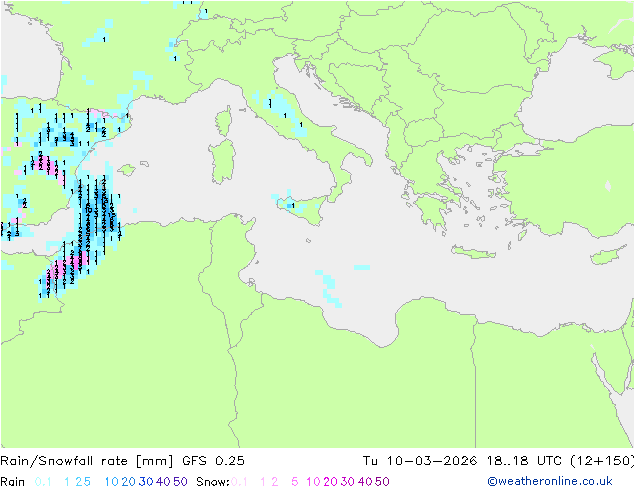Pick the Snow 20 legend color value
This screenshot has width=634, height=490.
point(330,482)
